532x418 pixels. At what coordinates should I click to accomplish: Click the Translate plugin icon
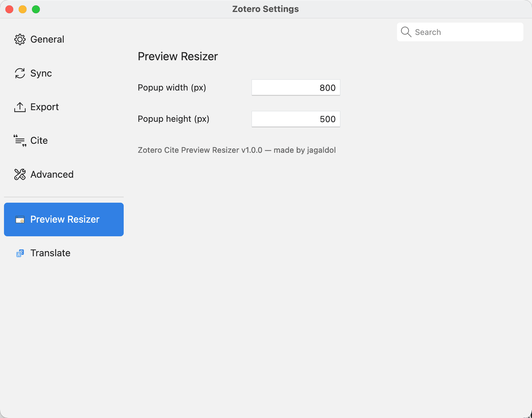click(x=20, y=253)
